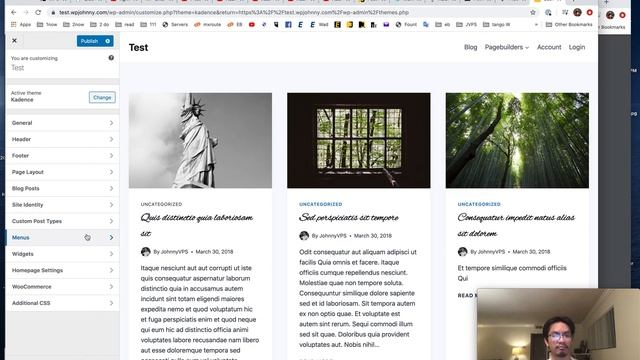Click the address bar URL
The height and width of the screenshot is (360, 640).
click(x=234, y=13)
